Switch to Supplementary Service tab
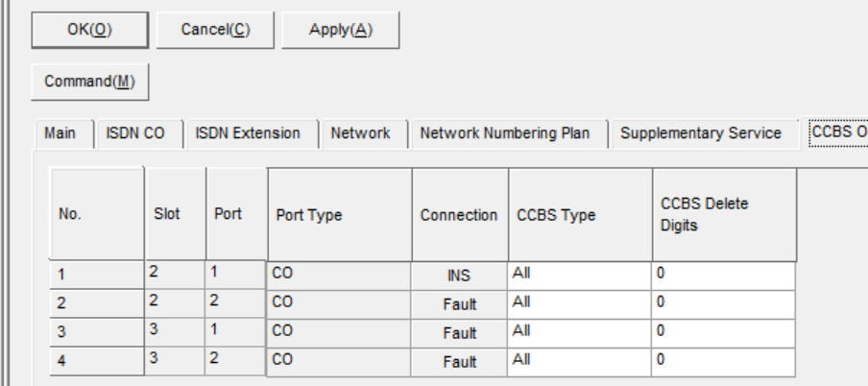 701,134
